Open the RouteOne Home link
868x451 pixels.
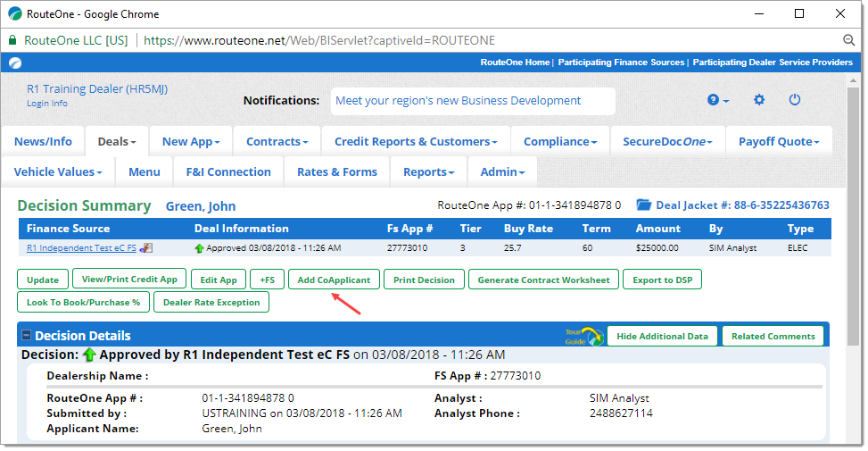coord(515,63)
